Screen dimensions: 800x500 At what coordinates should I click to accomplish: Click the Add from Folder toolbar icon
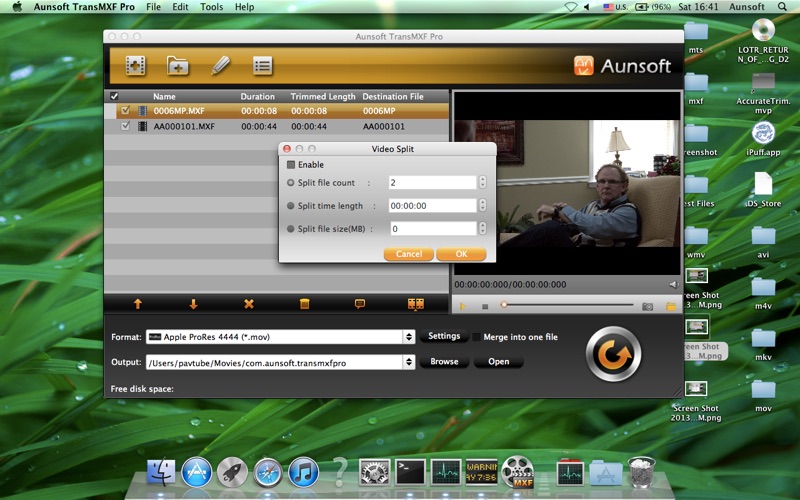pyautogui.click(x=178, y=66)
